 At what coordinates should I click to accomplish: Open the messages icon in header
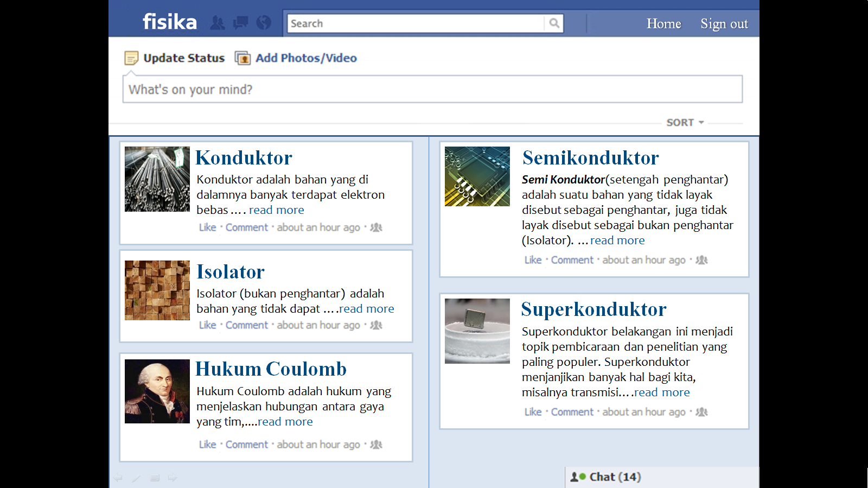coord(240,23)
